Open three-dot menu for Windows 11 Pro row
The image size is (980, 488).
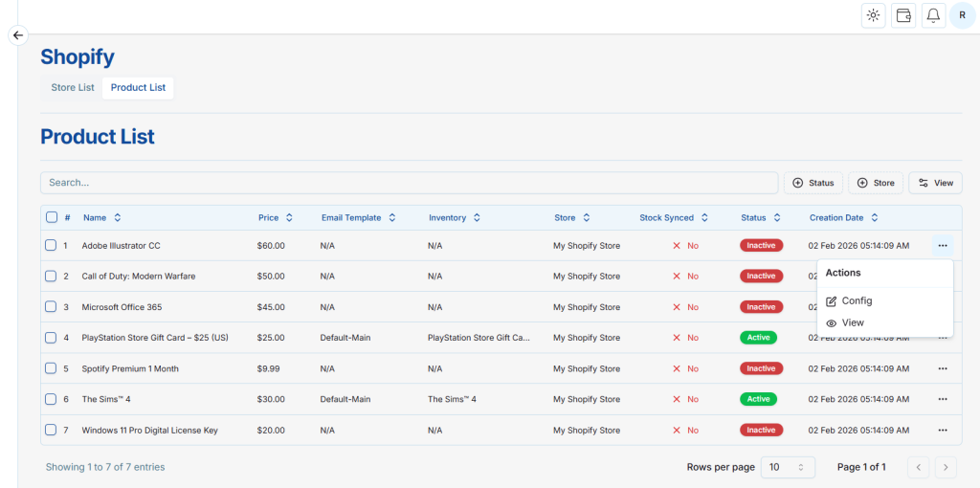click(x=943, y=431)
